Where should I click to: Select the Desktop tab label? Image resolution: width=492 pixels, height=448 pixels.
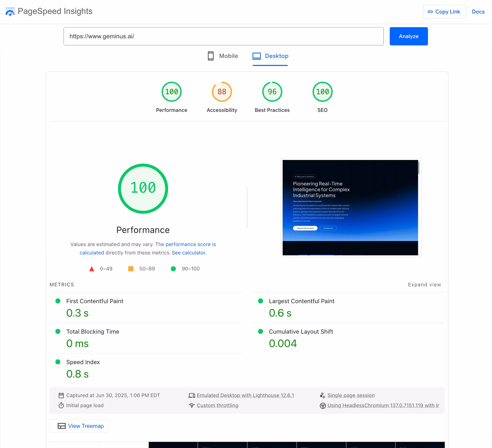coord(277,56)
